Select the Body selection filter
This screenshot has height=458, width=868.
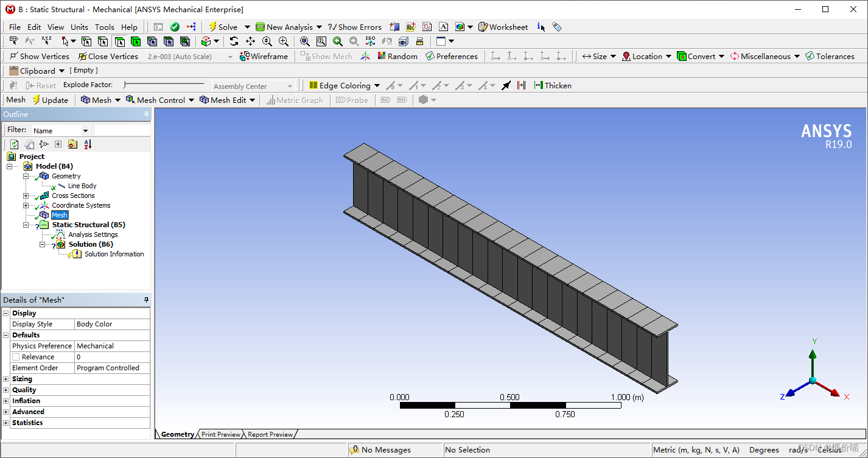tap(135, 41)
